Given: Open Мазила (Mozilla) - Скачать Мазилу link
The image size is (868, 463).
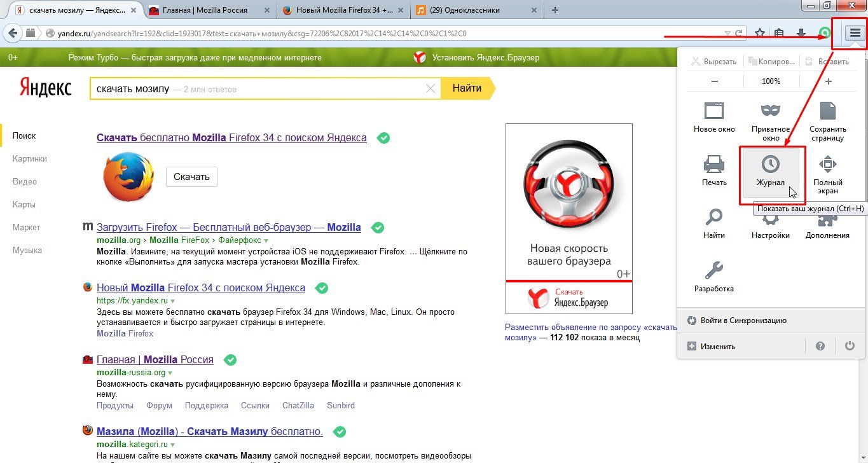Looking at the screenshot, I should click(x=210, y=431).
